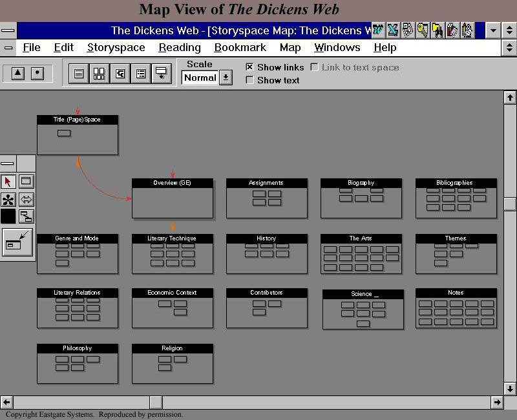Select the Biography writing space title

pyautogui.click(x=361, y=183)
